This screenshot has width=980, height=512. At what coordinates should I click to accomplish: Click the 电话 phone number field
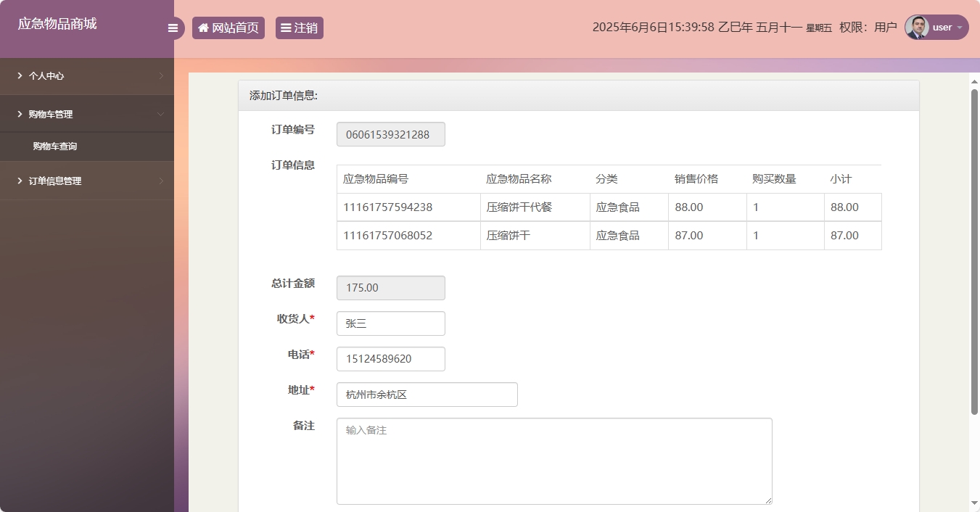390,359
